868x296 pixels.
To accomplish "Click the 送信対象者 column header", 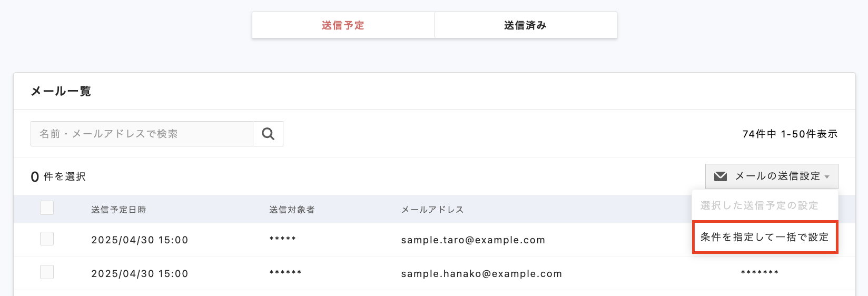I will coord(292,210).
